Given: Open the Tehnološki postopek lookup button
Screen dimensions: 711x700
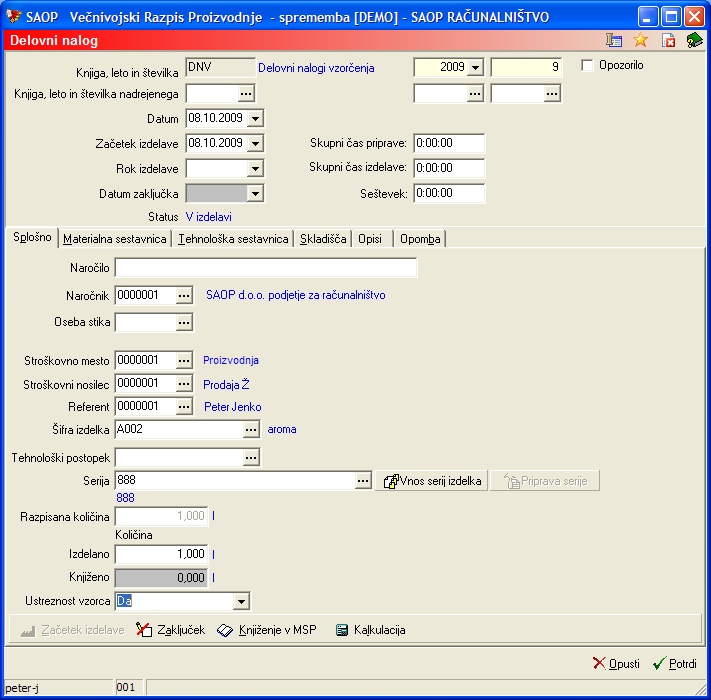Looking at the screenshot, I should tap(251, 457).
